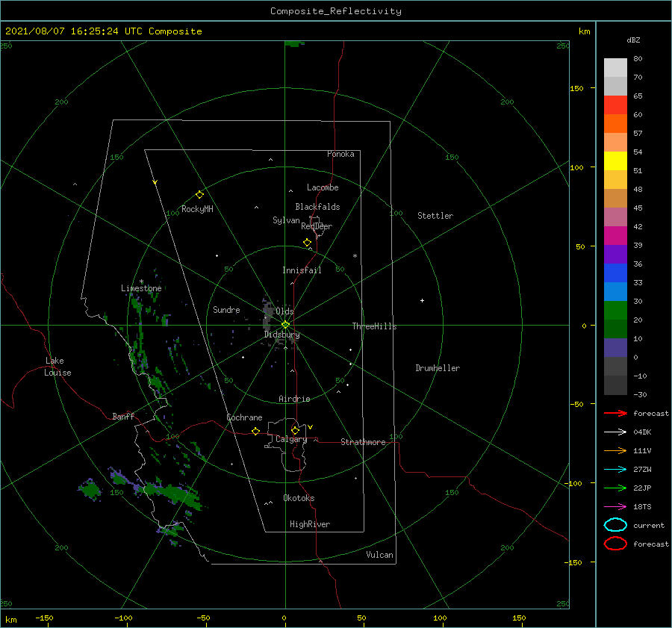Click the dBZ legend heading

point(633,40)
